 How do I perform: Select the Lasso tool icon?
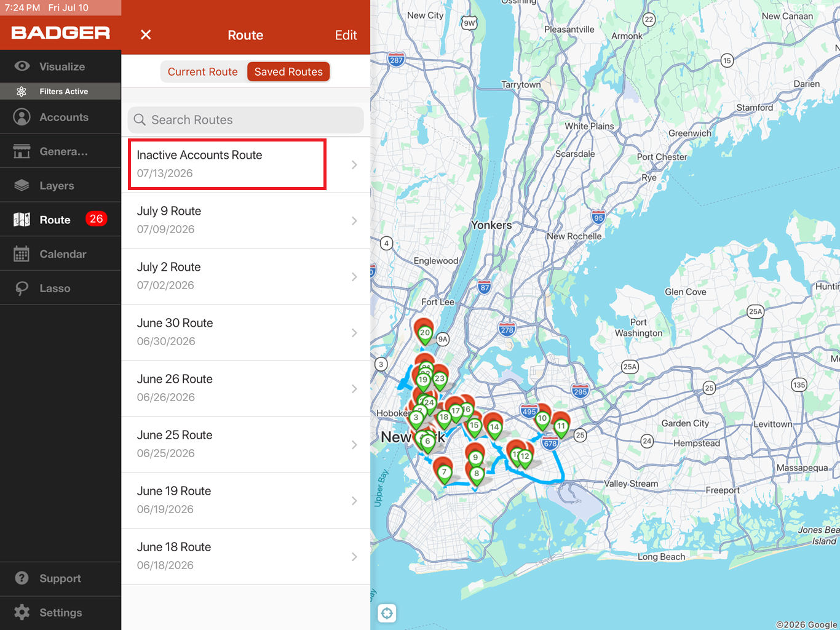pos(22,288)
